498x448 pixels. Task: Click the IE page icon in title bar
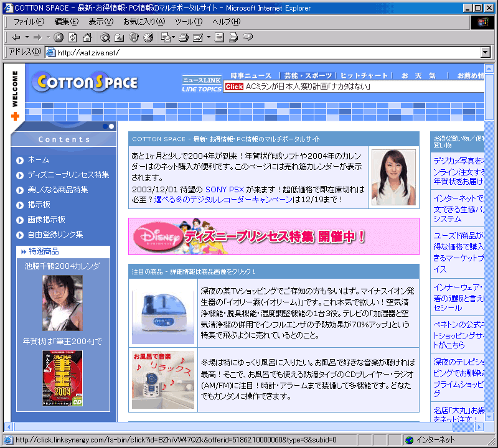[x=8, y=7]
